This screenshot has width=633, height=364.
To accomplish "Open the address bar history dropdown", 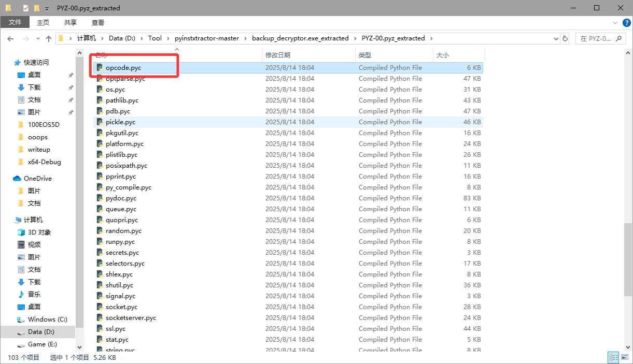I will [557, 38].
